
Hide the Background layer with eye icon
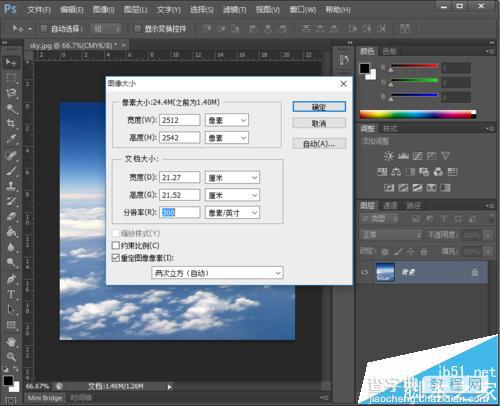[365, 272]
